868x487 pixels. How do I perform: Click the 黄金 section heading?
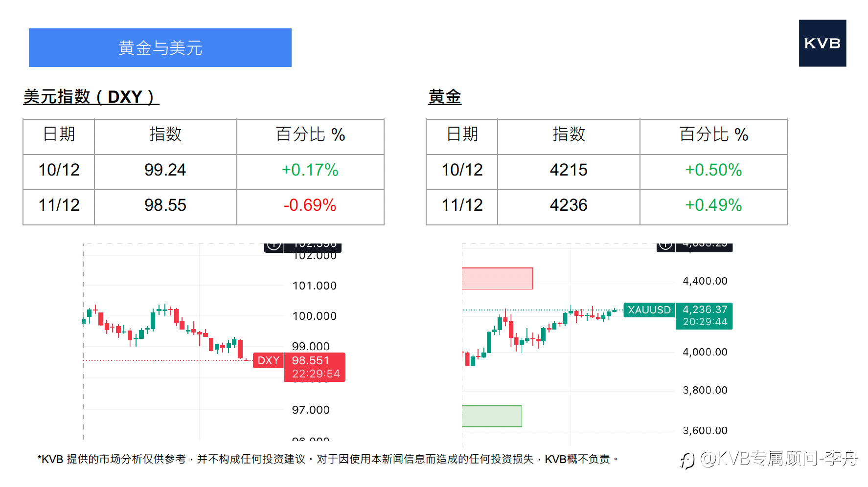click(444, 97)
